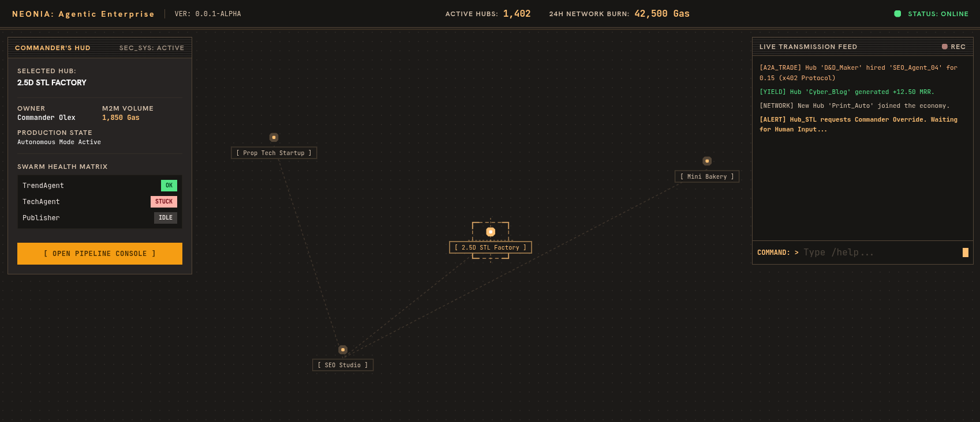Select the 2.5D STL Factory hub label
The width and height of the screenshot is (980, 422).
coord(491,247)
